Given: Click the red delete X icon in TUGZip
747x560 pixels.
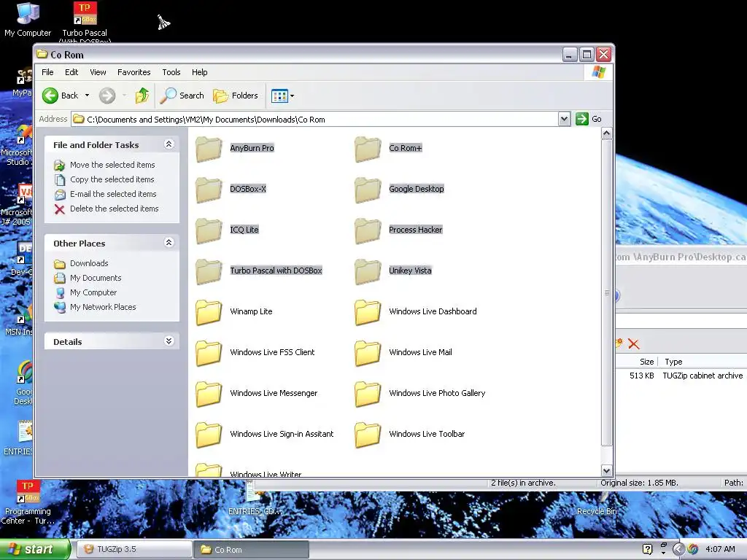Looking at the screenshot, I should [634, 344].
